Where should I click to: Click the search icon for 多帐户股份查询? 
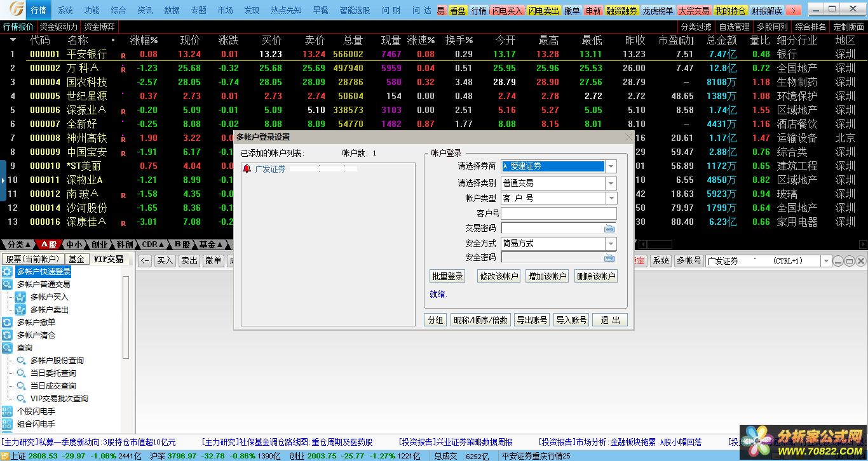coord(21,361)
